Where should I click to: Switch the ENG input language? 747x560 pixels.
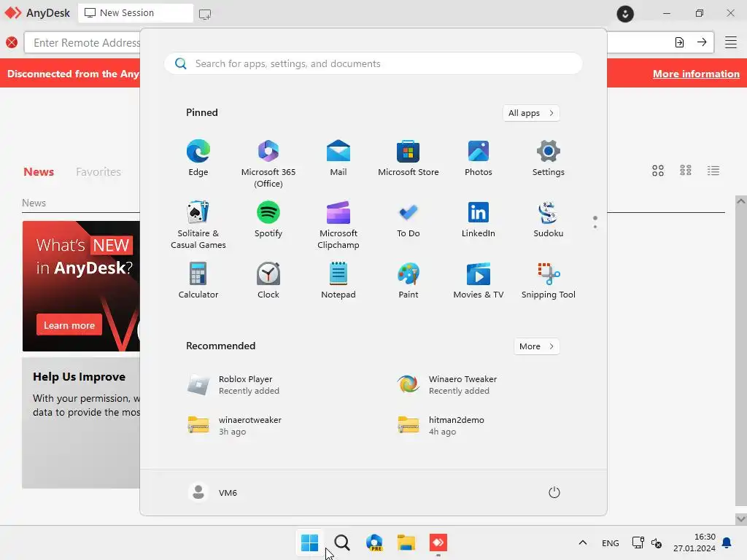click(611, 542)
